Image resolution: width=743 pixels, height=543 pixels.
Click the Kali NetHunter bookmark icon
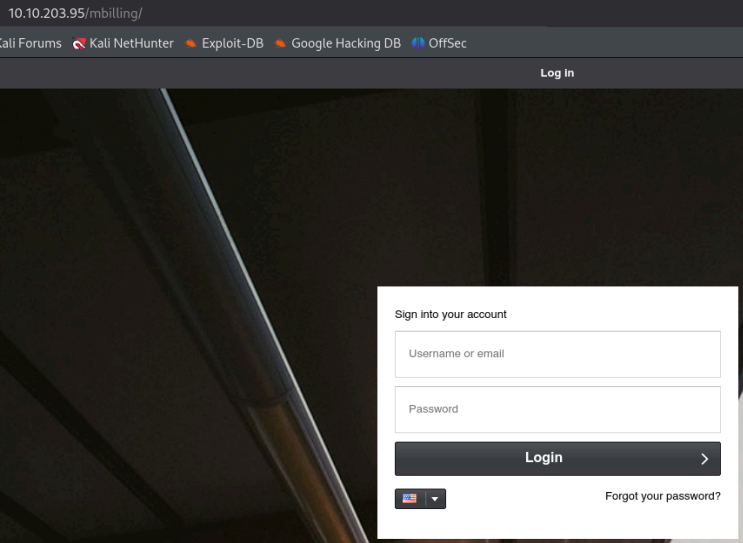(79, 44)
